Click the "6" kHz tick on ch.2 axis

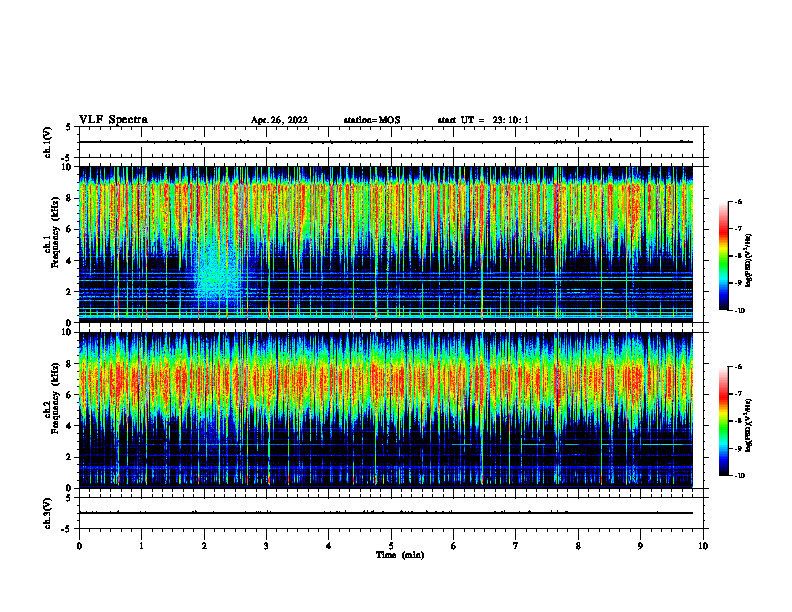tap(70, 395)
